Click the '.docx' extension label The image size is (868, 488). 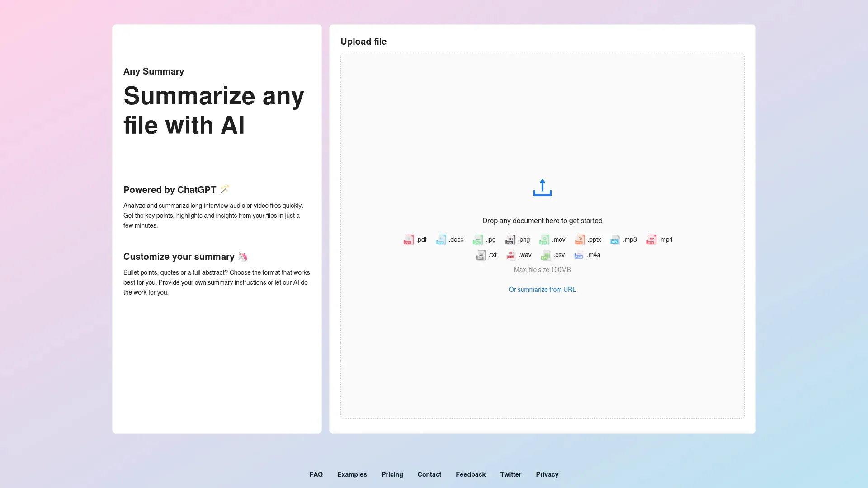[x=456, y=239]
